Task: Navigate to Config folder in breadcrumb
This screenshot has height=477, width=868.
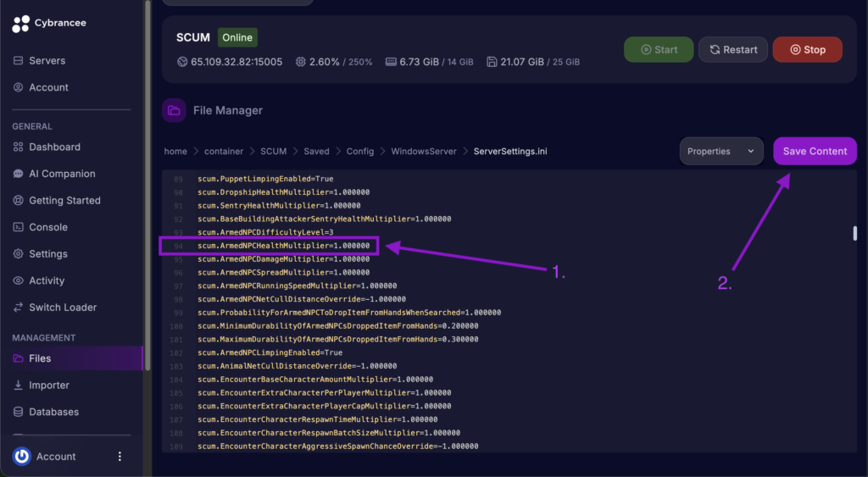Action: (359, 151)
